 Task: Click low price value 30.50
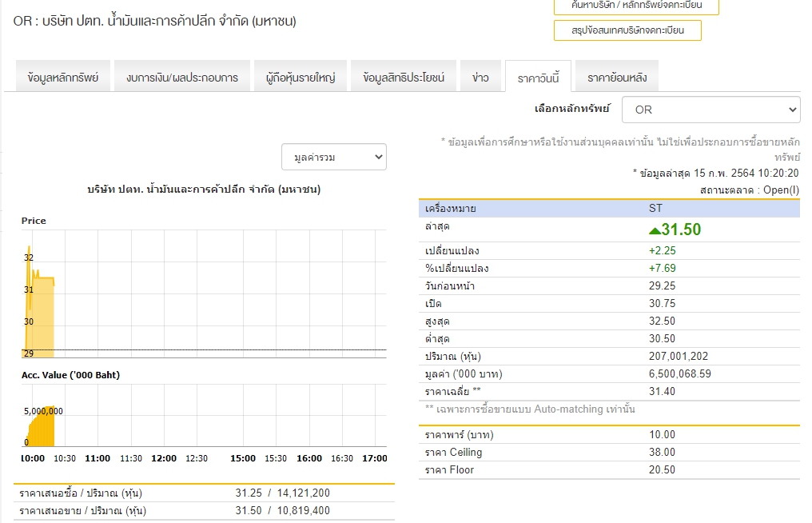click(662, 338)
